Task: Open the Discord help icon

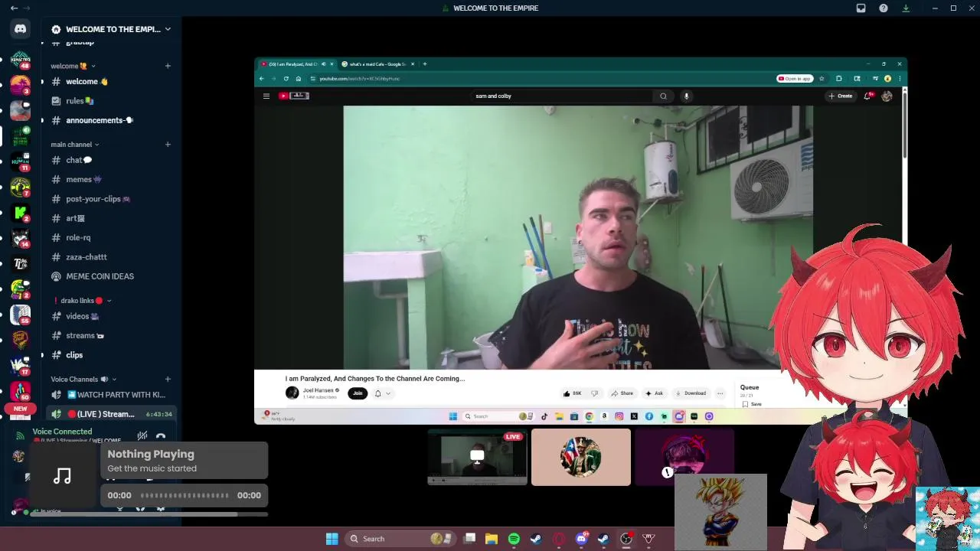Action: coord(884,8)
